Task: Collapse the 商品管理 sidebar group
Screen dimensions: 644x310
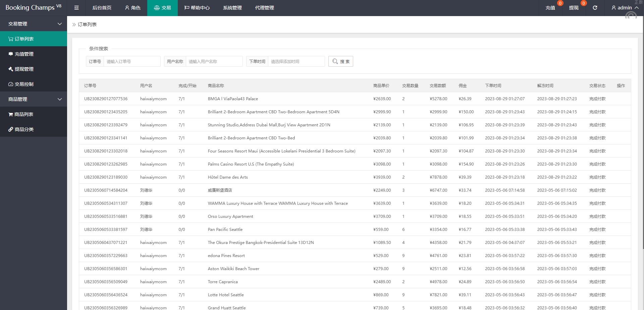Action: coord(34,99)
